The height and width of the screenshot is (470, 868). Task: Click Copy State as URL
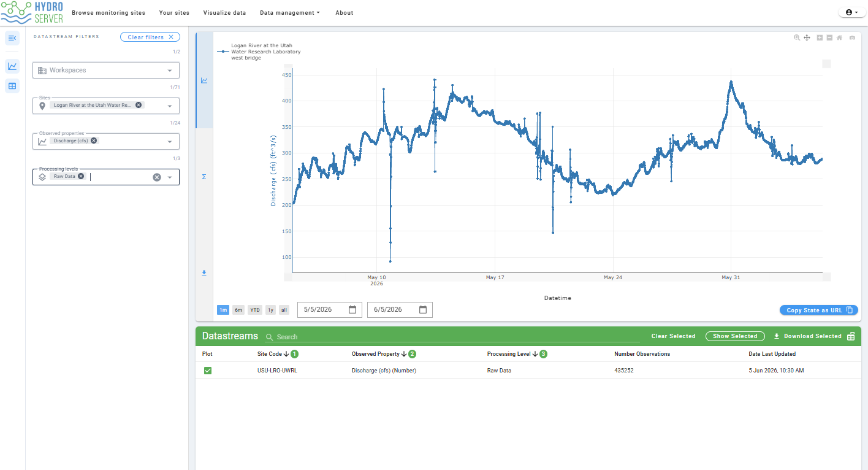click(819, 310)
